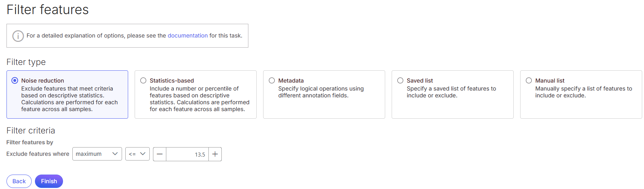644x189 pixels.
Task: Open the maximum statistic dropdown
Action: click(93, 154)
